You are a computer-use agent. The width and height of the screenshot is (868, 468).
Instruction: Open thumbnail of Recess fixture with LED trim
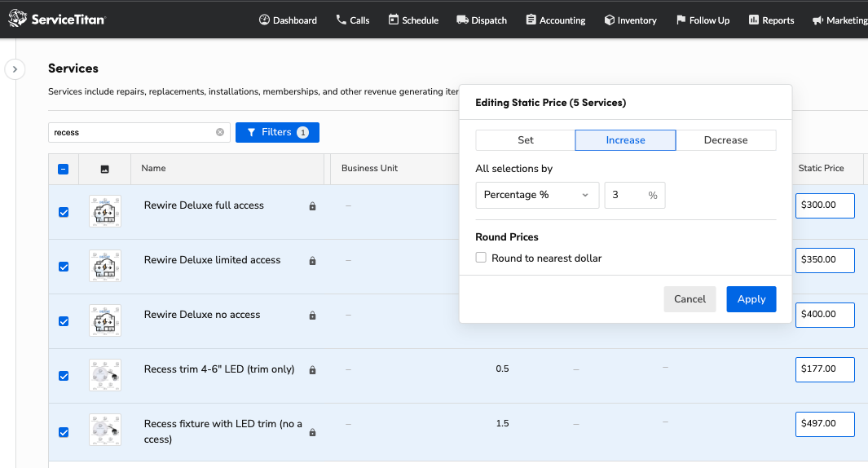(105, 430)
